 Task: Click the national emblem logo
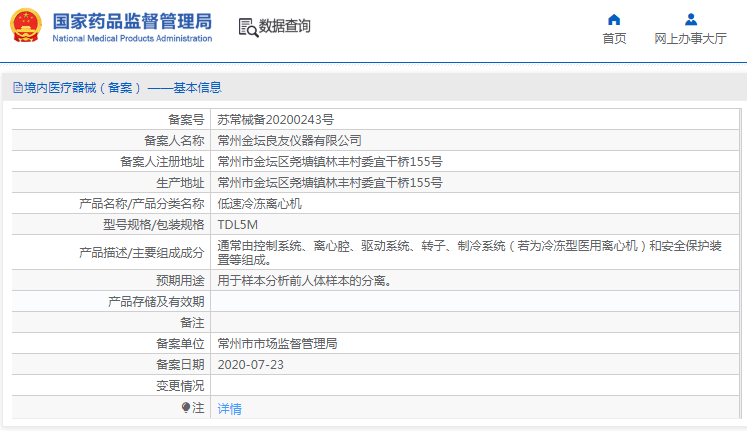click(25, 26)
